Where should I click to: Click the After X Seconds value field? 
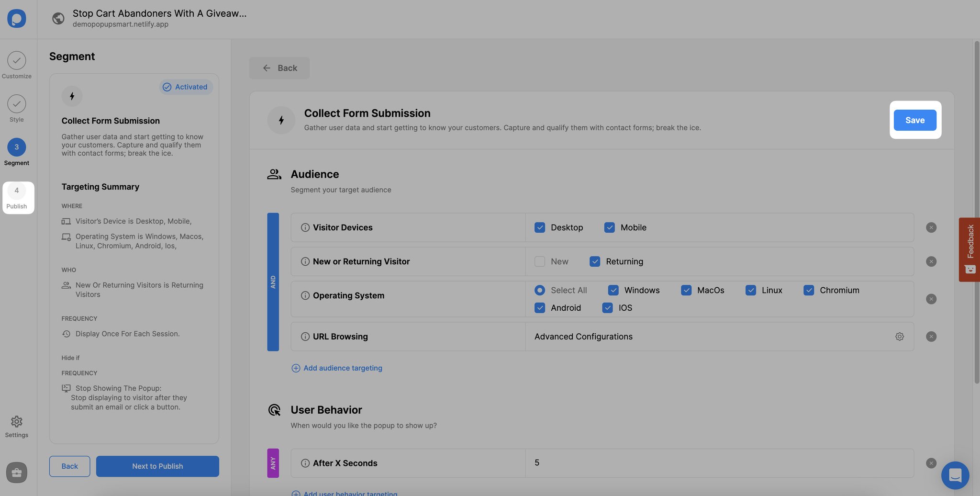[720, 463]
